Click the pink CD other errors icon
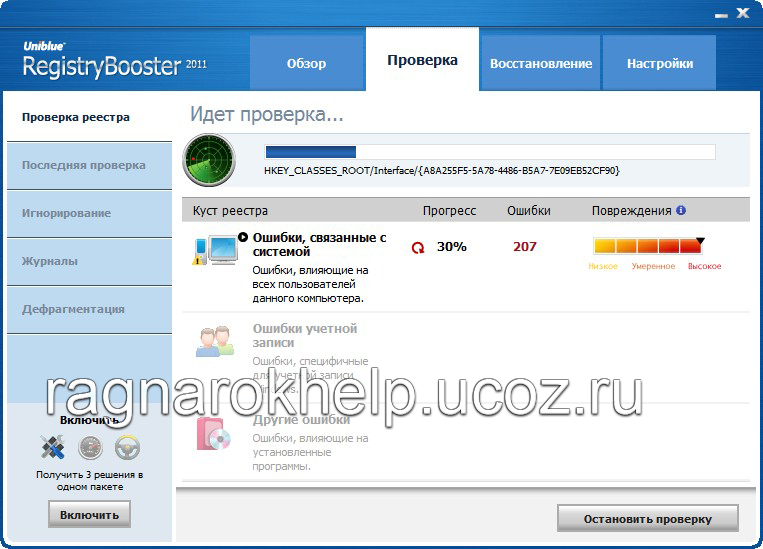 [x=213, y=432]
